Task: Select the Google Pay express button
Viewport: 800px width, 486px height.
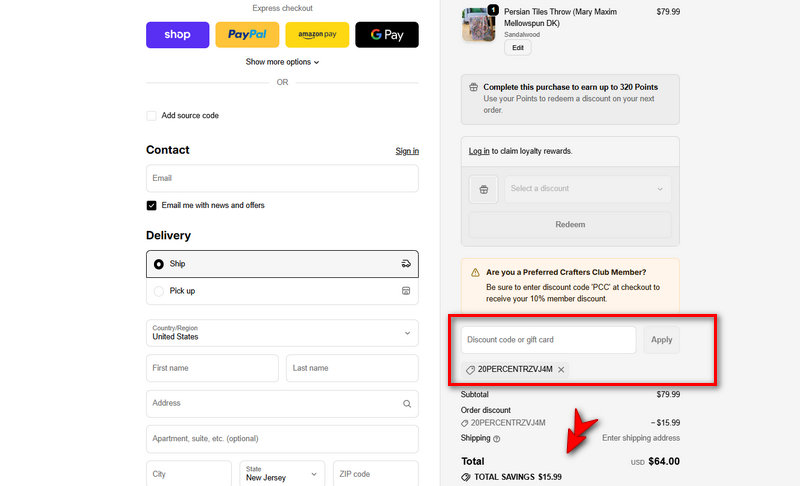Action: 386,35
